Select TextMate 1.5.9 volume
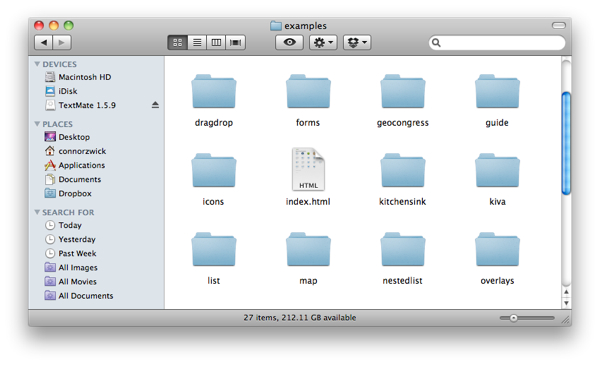 tap(80, 105)
